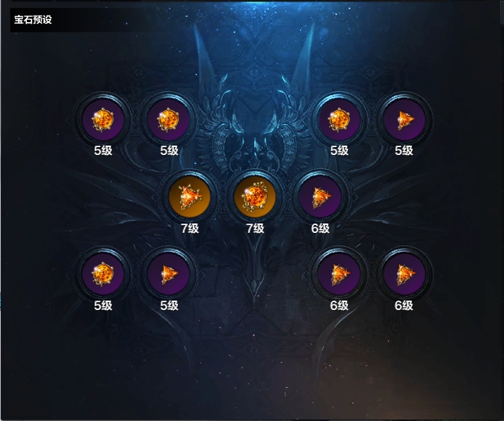Click the 6级 label under the last bottom gem
The height and width of the screenshot is (421, 504).
click(x=404, y=305)
